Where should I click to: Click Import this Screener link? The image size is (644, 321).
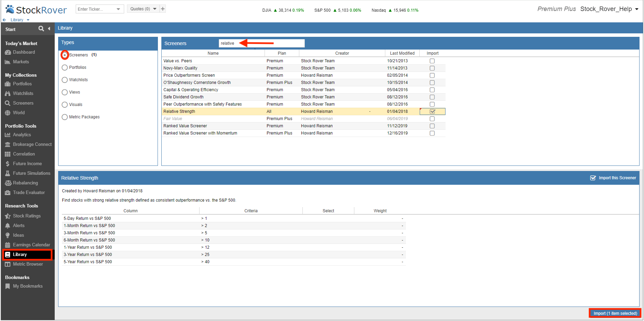click(x=613, y=178)
